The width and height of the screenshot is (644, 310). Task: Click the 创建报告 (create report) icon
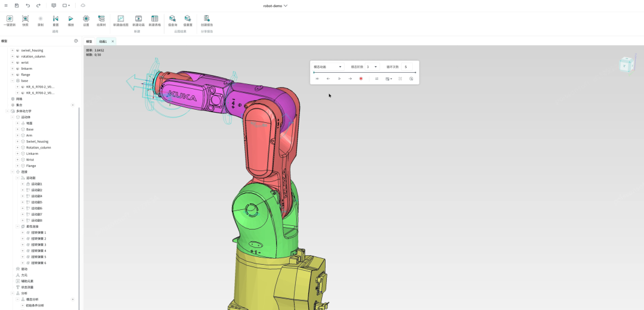click(206, 19)
